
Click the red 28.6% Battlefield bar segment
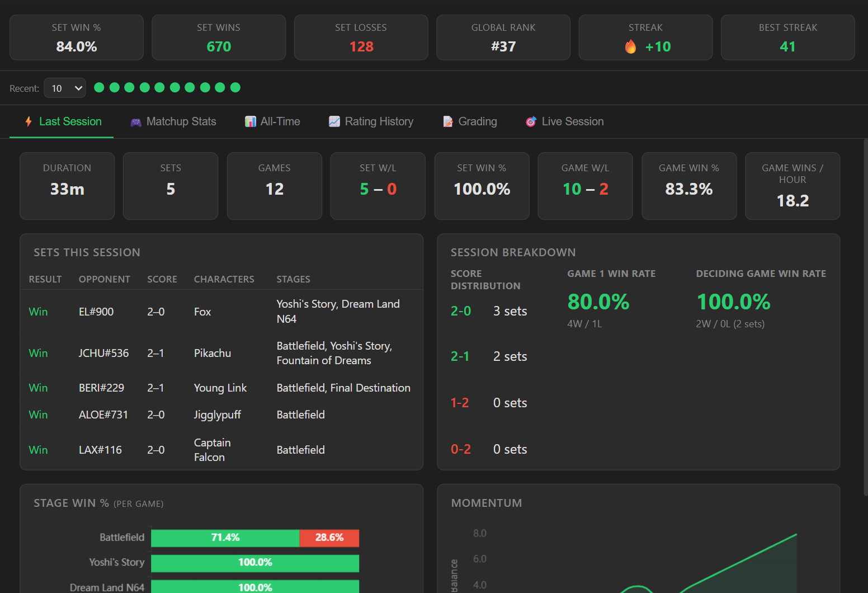pos(329,538)
